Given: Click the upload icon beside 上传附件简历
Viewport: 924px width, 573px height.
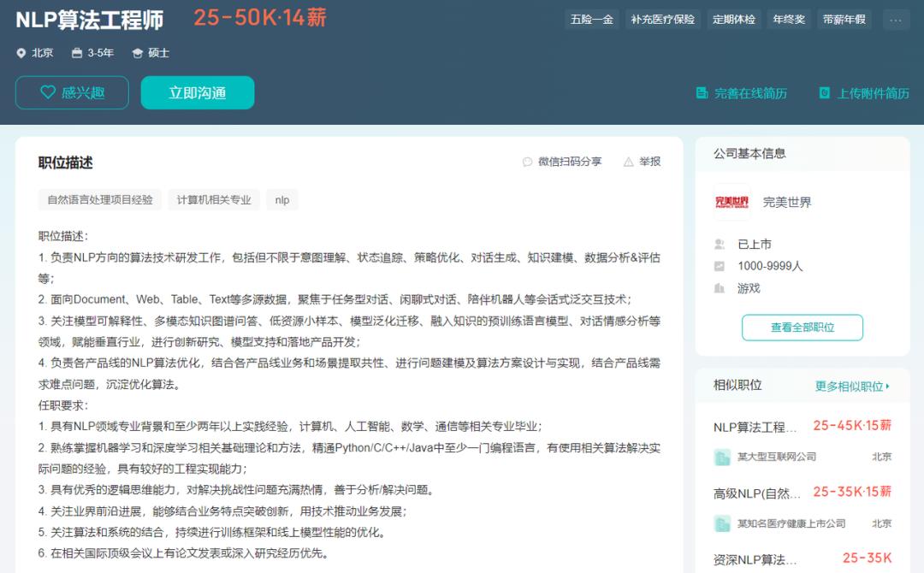Looking at the screenshot, I should (825, 93).
